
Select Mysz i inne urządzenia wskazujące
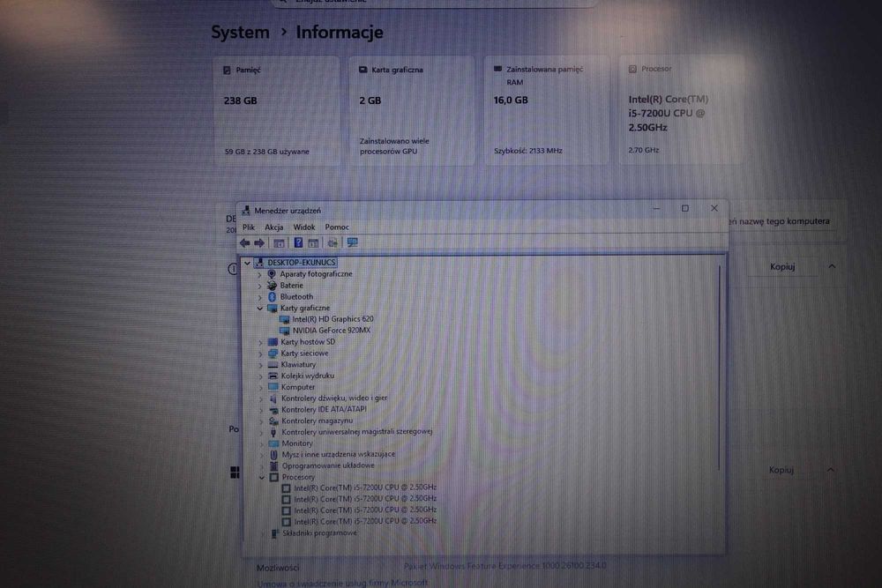[x=339, y=454]
